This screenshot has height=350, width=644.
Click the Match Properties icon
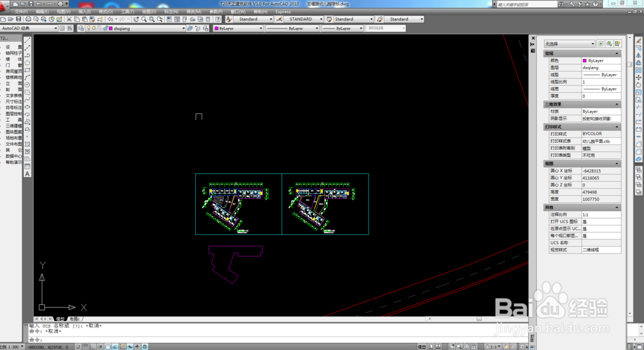pyautogui.click(x=92, y=19)
